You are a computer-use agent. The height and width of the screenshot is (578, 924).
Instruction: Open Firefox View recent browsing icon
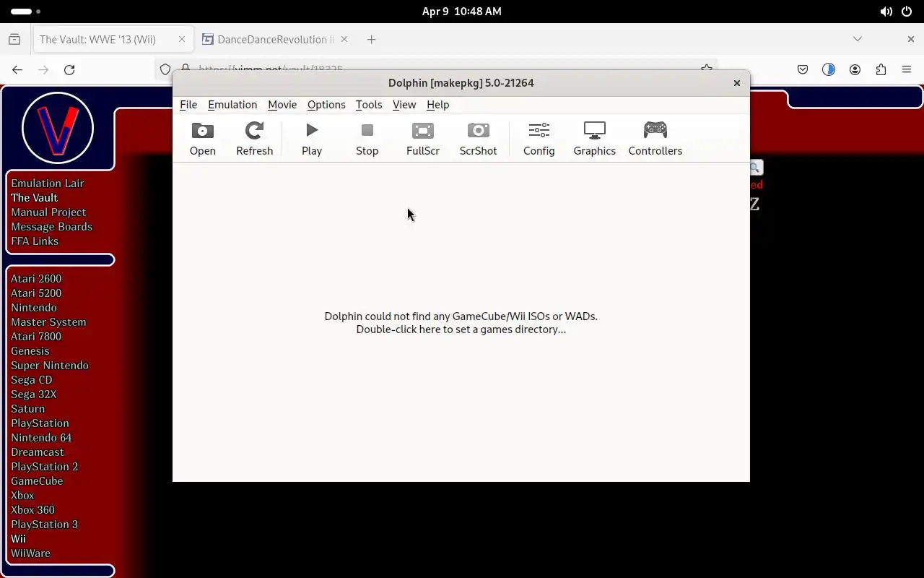click(x=14, y=40)
